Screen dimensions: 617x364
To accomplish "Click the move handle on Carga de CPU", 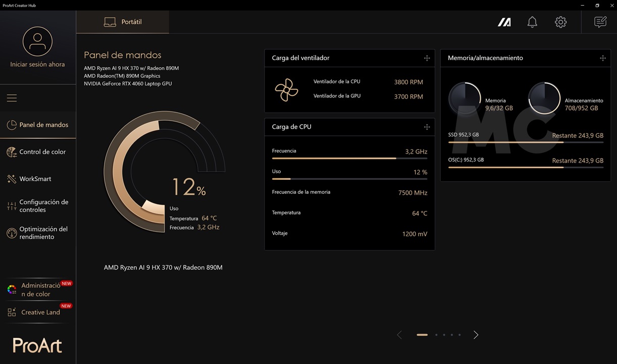I will pos(427,127).
